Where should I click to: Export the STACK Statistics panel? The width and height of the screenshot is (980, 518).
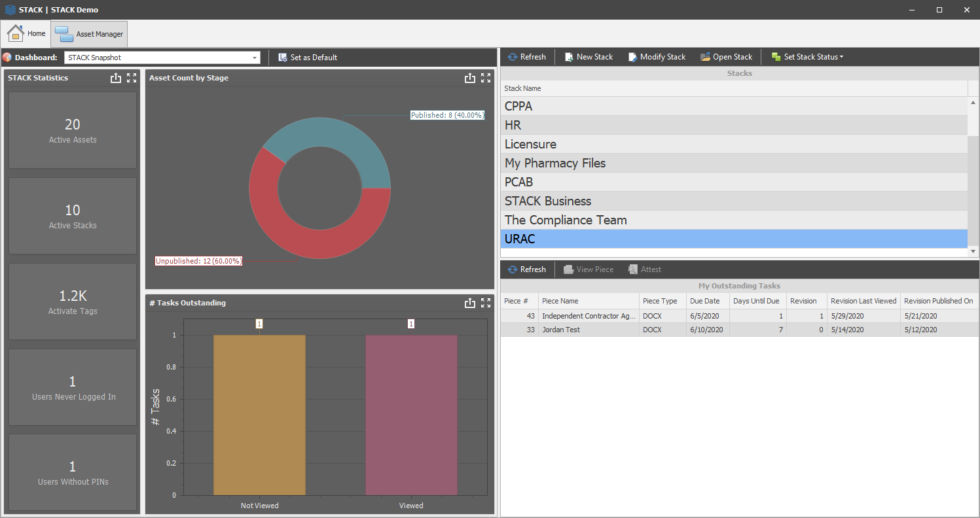pyautogui.click(x=116, y=78)
